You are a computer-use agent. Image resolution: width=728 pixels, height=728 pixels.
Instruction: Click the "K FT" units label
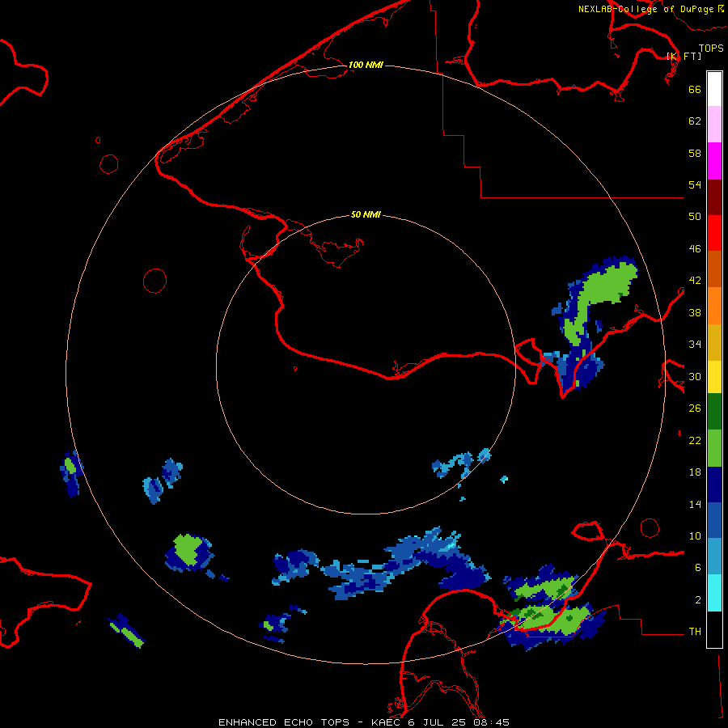coord(684,56)
